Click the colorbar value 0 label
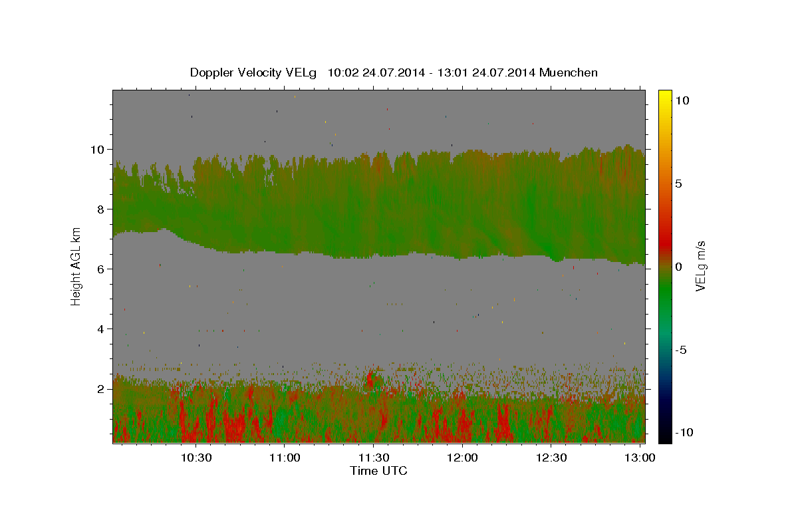Viewport: 798px width, 532px height. (x=678, y=267)
